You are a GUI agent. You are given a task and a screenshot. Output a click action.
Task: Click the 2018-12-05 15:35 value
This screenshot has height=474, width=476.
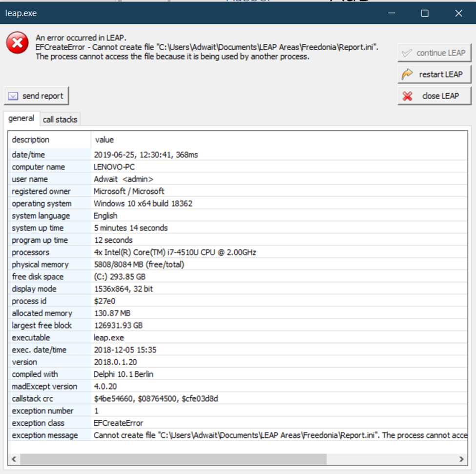[125, 350]
